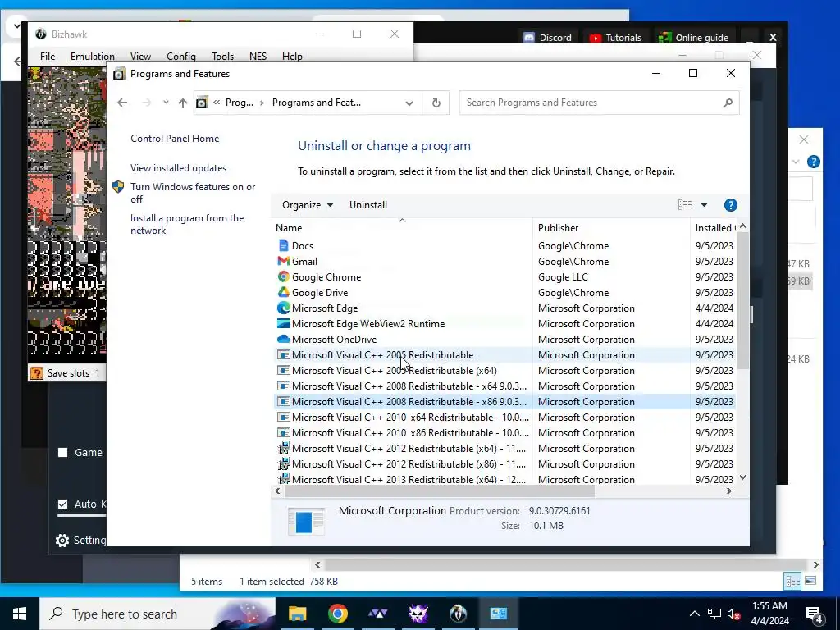Select Visual C++ 2008 Redistributable x64 row
Viewport: 840px width, 630px height.
click(x=504, y=386)
